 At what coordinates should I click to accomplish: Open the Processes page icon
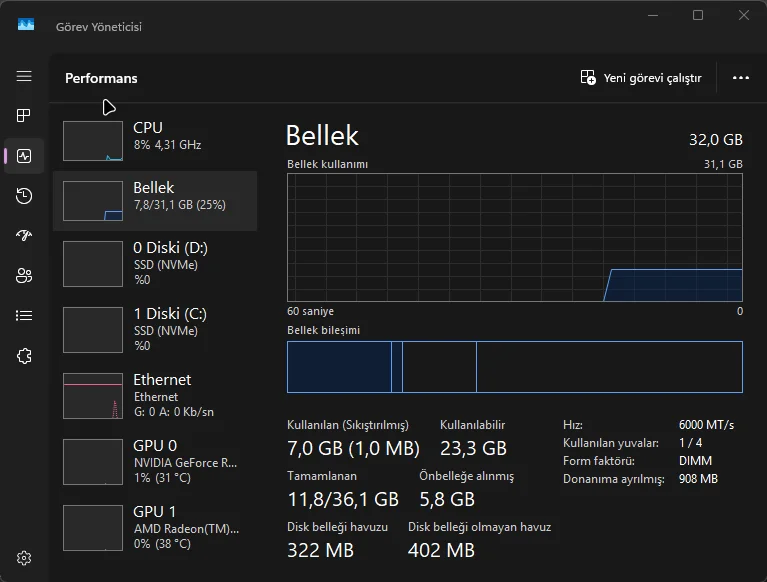pos(24,115)
